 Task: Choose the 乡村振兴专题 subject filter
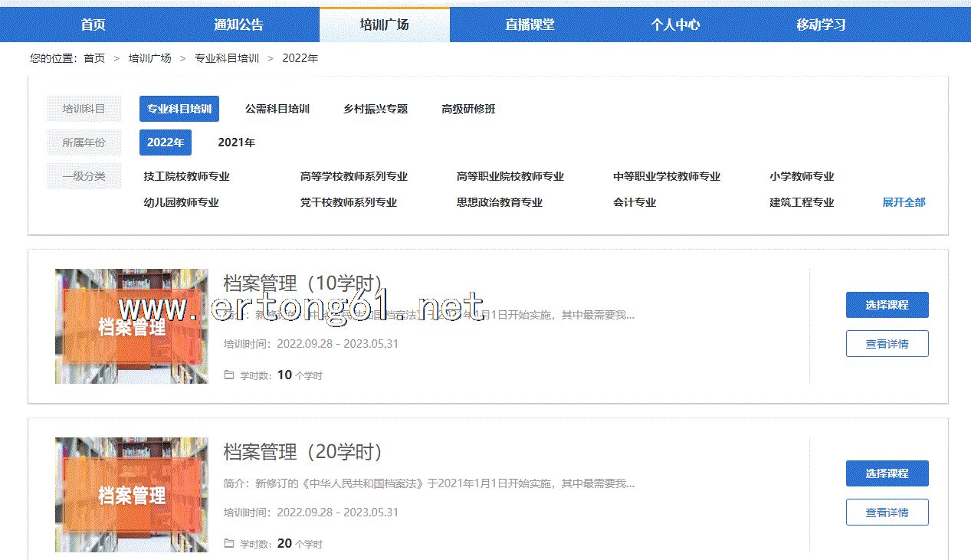(376, 109)
